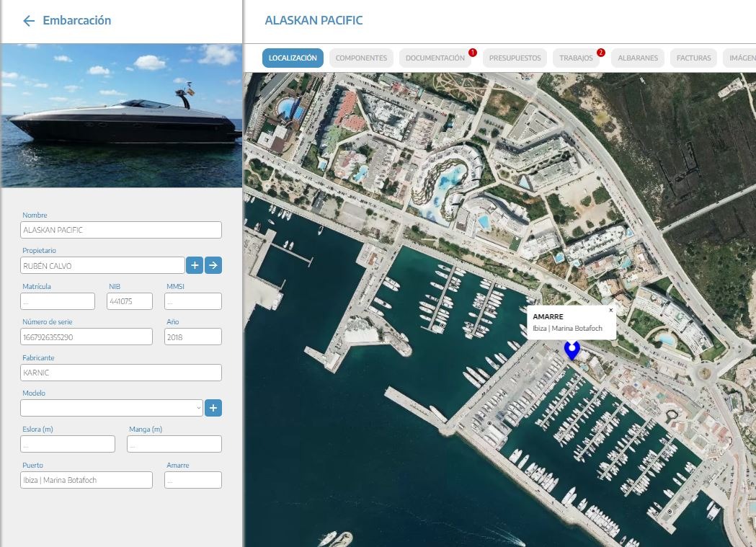Click the blue mooring map pin
756x547 pixels.
click(x=572, y=350)
